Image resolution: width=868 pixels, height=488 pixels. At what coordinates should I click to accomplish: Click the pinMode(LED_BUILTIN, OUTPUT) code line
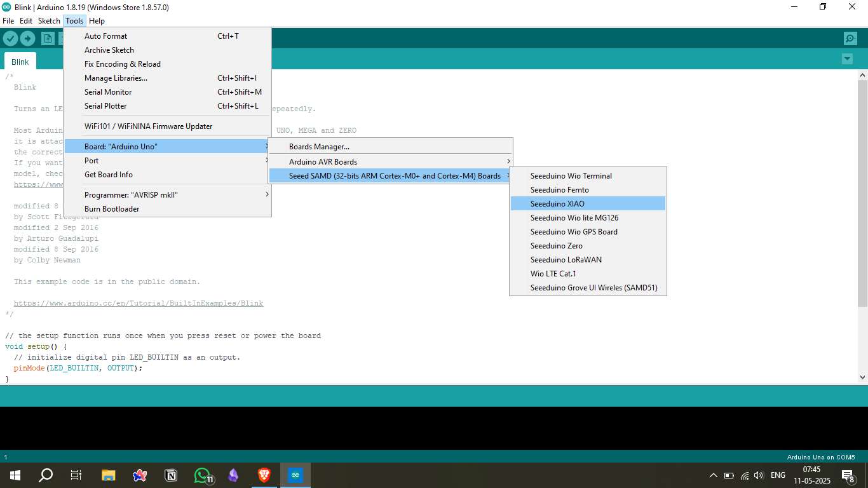click(x=78, y=368)
